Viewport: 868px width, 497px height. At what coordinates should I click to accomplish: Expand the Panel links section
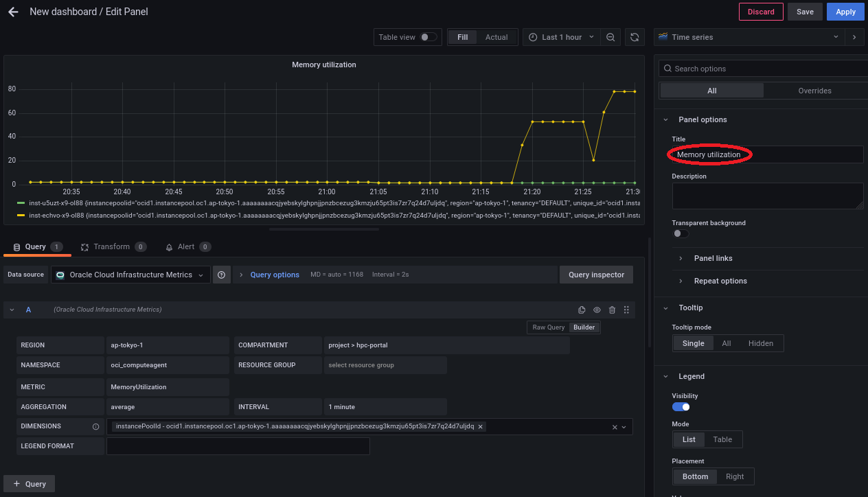713,258
